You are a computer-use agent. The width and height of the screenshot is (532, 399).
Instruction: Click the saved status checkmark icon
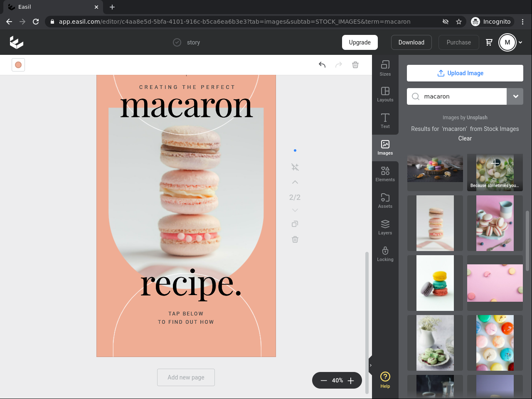tap(177, 42)
